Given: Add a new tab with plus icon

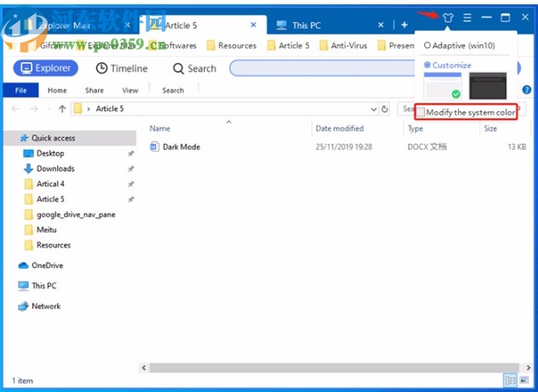Looking at the screenshot, I should click(404, 25).
